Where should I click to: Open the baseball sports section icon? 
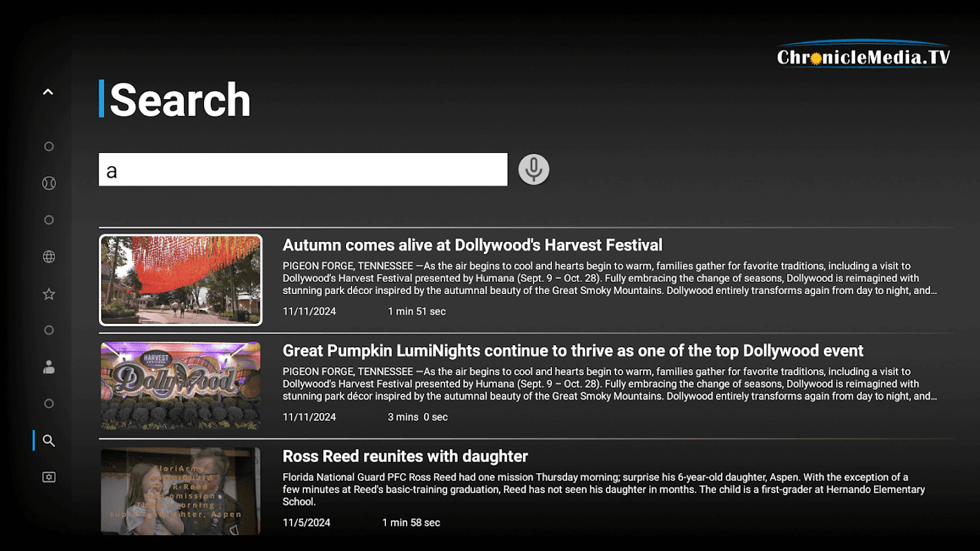click(x=49, y=183)
